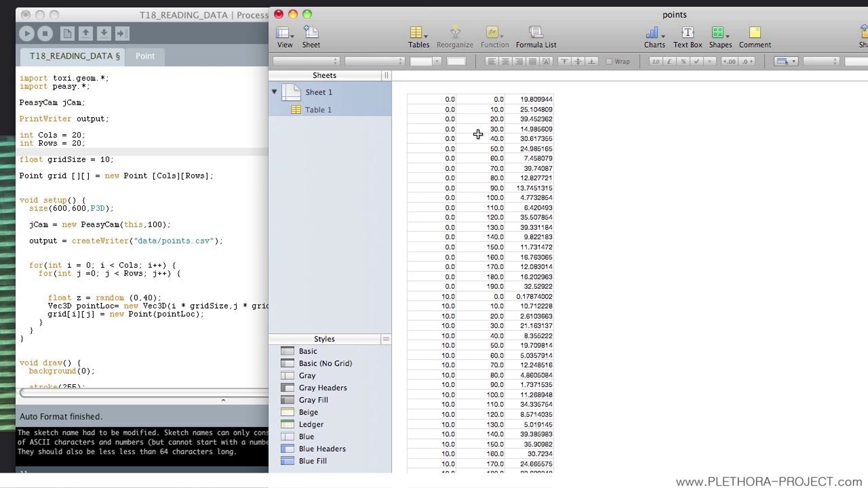This screenshot has width=868, height=488.
Task: Click the Export application arrow icon
Action: 122,34
